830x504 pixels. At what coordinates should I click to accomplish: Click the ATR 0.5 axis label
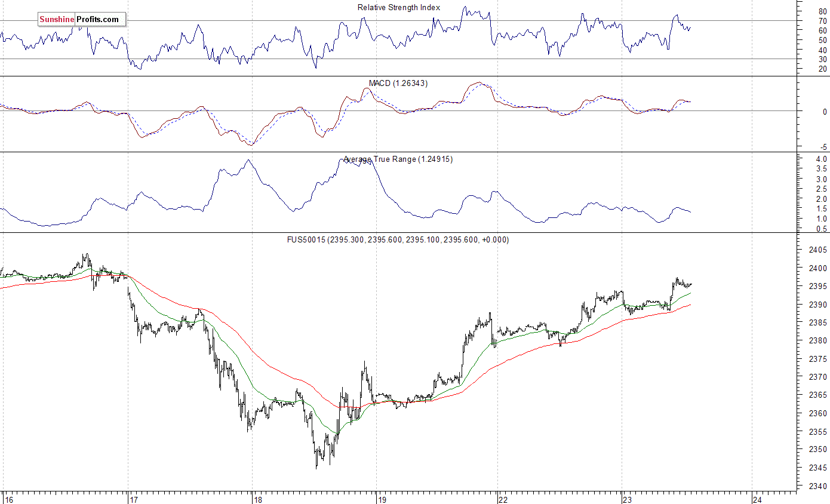point(821,229)
